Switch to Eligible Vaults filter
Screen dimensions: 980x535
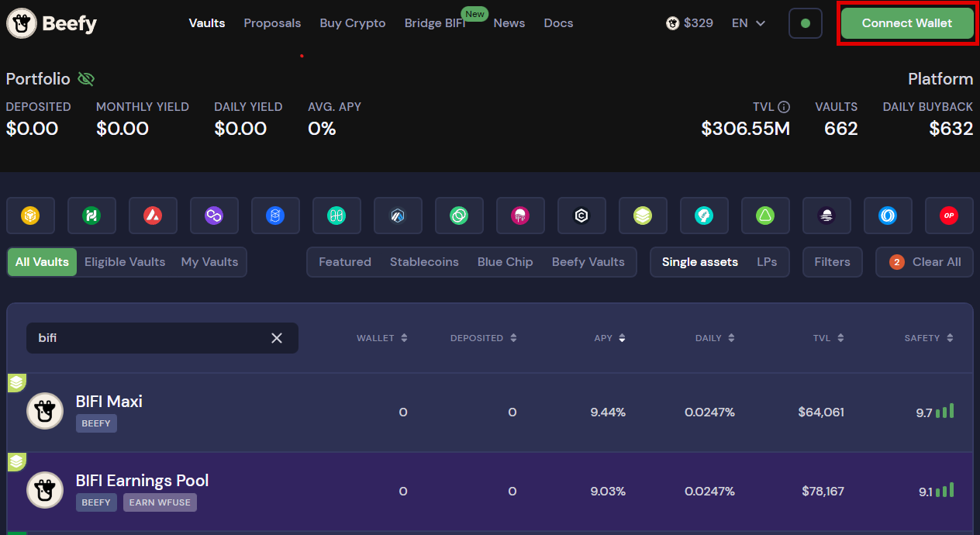(125, 262)
